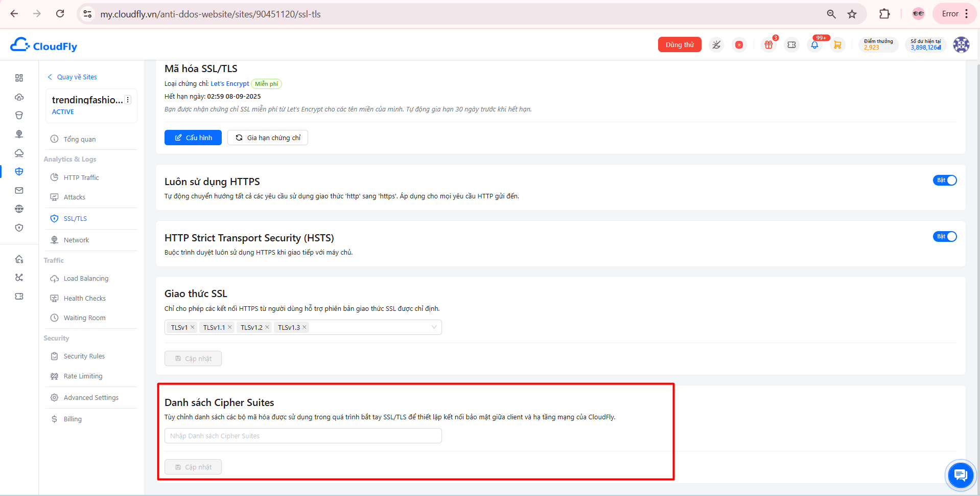Screen dimensions: 980x496
Task: Open the gift rewards icon
Action: coord(768,45)
